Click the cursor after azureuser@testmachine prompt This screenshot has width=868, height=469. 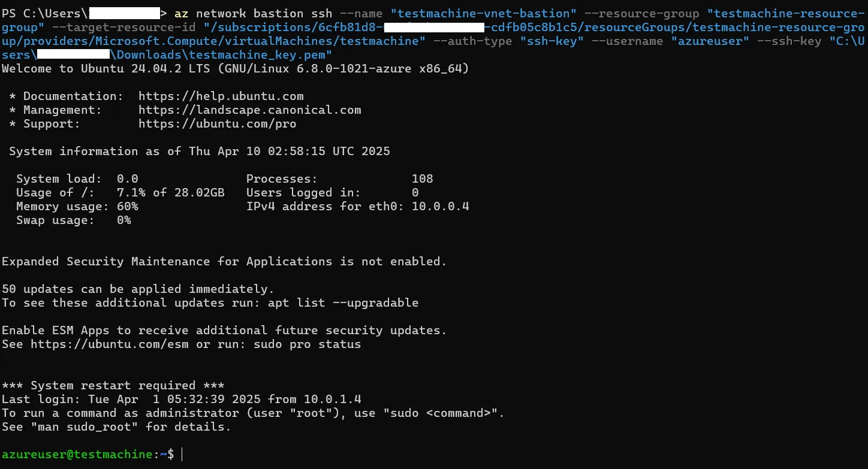pyautogui.click(x=181, y=455)
